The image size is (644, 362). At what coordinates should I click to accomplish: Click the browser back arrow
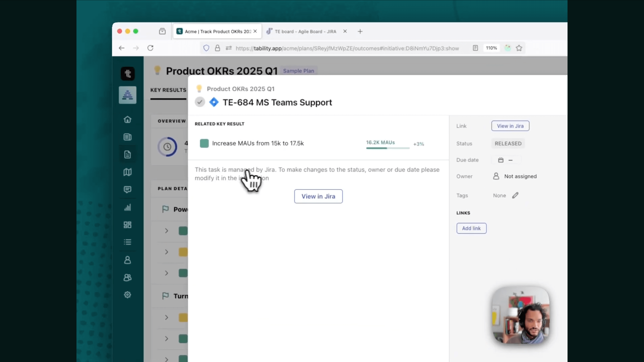(121, 48)
